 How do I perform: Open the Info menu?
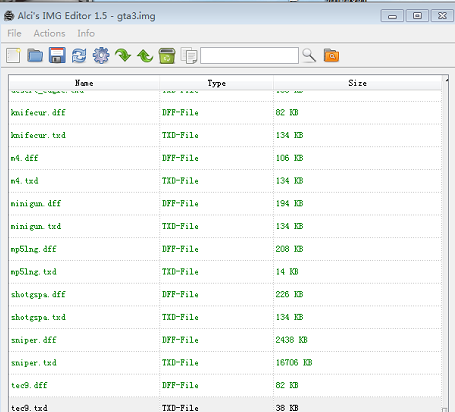pyautogui.click(x=86, y=33)
